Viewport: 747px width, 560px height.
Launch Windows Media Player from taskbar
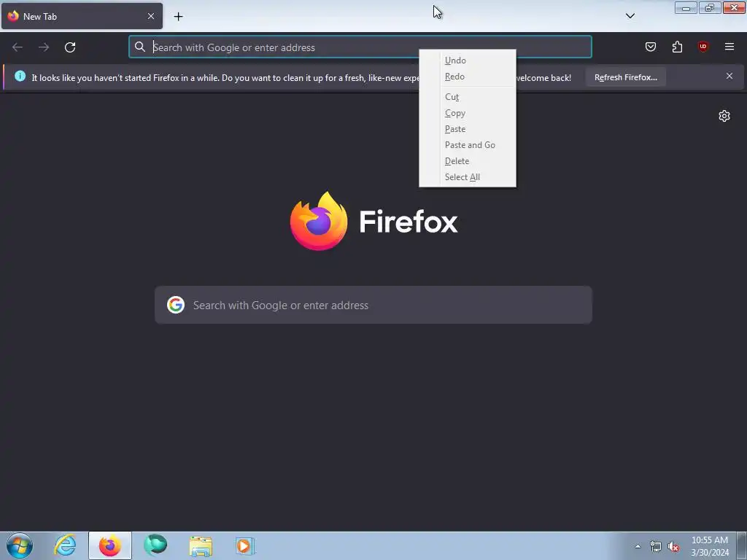pyautogui.click(x=245, y=545)
